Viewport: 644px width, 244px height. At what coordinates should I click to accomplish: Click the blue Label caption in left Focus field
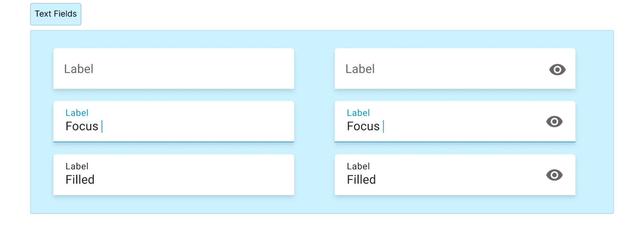[77, 113]
